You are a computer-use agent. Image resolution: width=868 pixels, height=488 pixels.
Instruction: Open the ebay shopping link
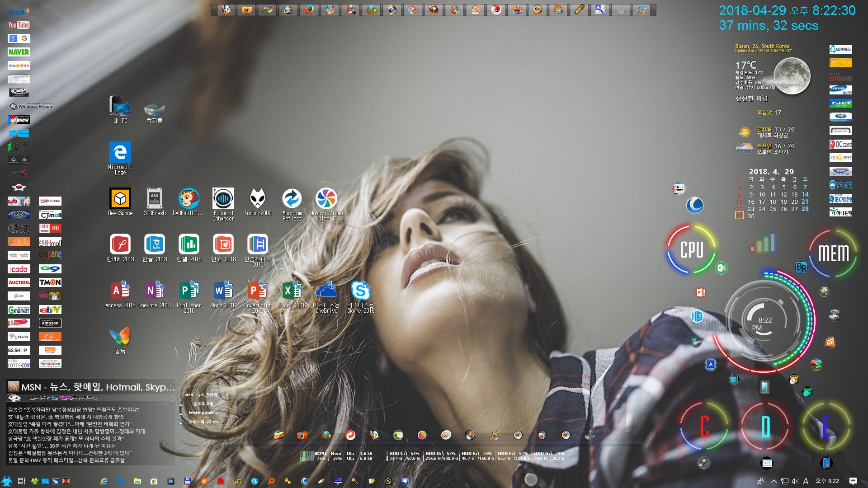coord(50,310)
